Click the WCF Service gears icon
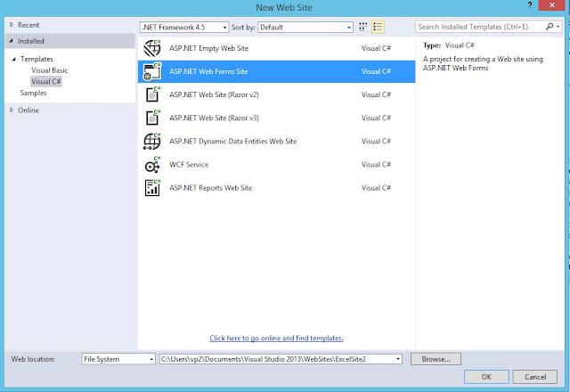 click(152, 164)
